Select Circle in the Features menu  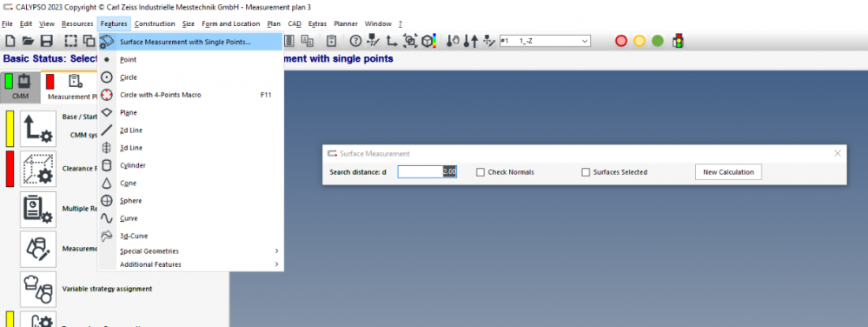point(190,77)
